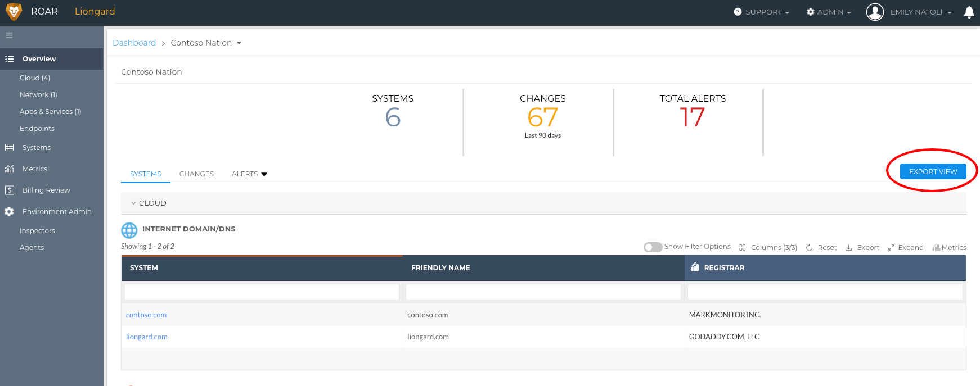The height and width of the screenshot is (386, 980).
Task: Open notifications bell
Action: click(x=969, y=12)
